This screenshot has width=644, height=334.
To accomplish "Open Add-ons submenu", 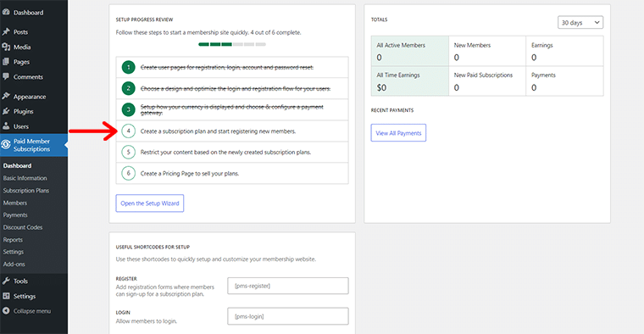I will coord(14,264).
